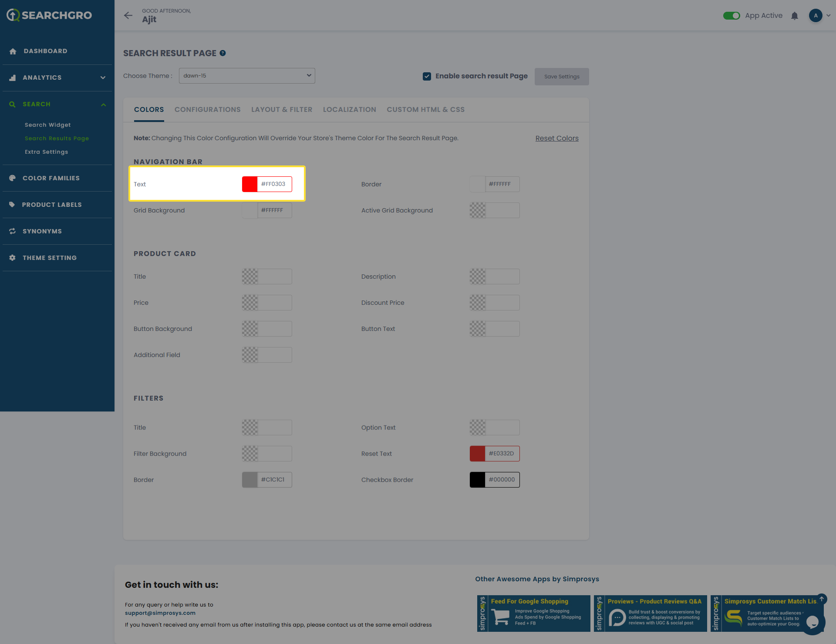Uncheck Enable search result Page
The width and height of the screenshot is (836, 644).
[x=427, y=76]
